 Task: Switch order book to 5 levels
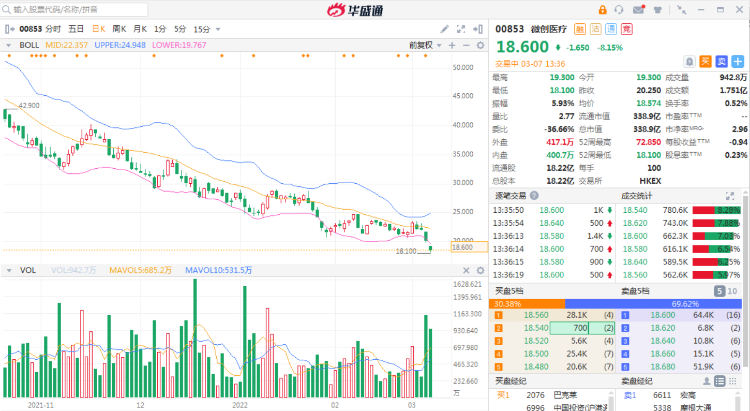(719, 291)
